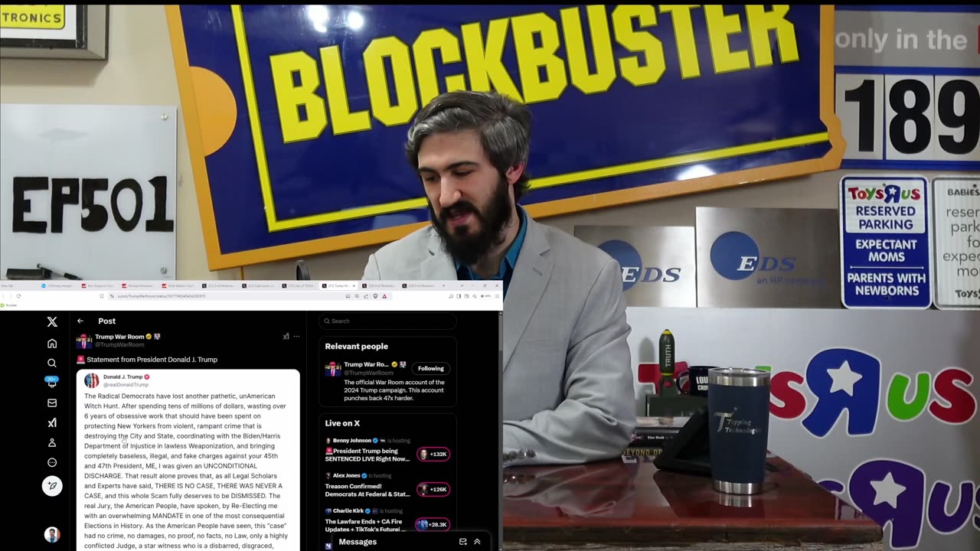Switch to Matt Walsh's YouTube tab
This screenshot has width=980, height=551.
point(178,285)
